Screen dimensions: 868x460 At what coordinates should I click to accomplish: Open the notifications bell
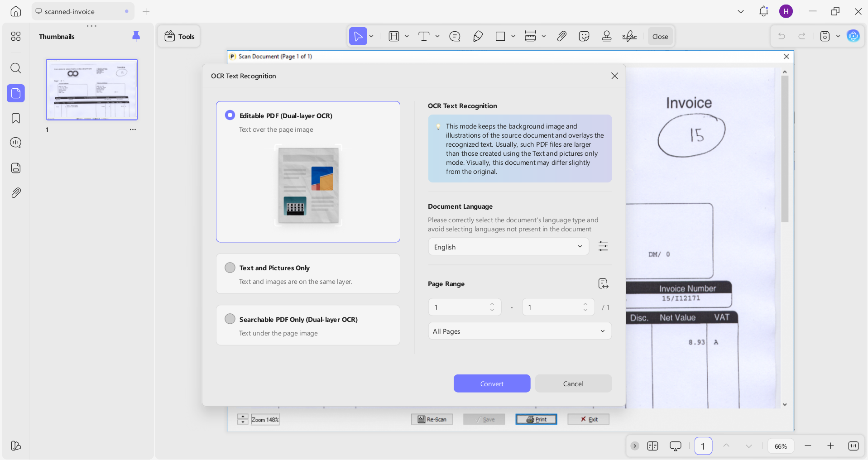763,11
